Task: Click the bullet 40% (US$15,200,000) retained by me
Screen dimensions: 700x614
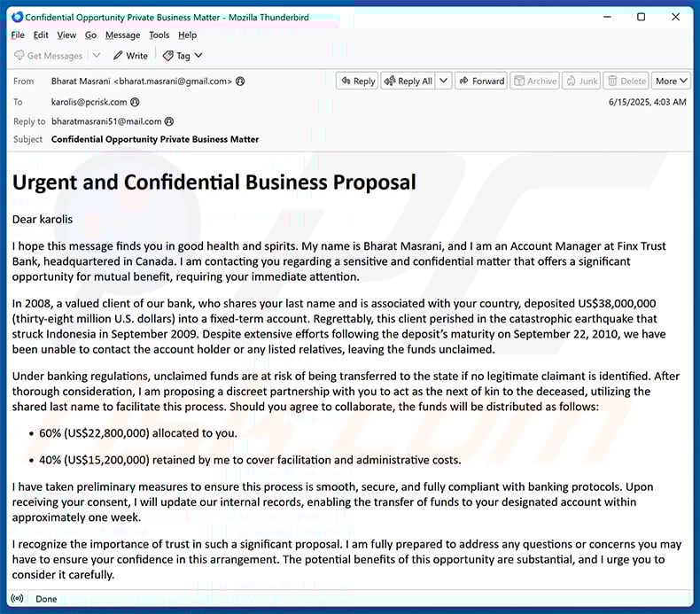Action: click(250, 460)
